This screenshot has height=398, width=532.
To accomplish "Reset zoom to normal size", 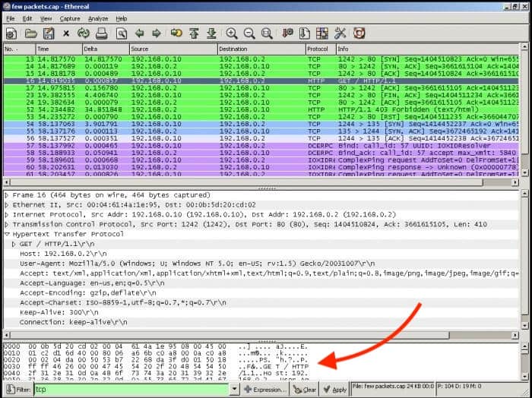I will [x=267, y=33].
